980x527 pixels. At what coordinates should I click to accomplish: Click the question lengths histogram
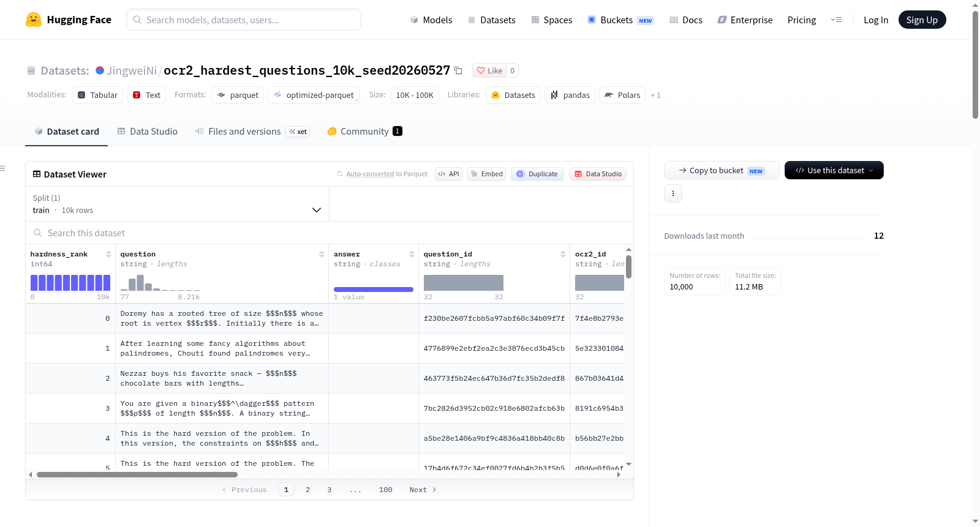160,283
